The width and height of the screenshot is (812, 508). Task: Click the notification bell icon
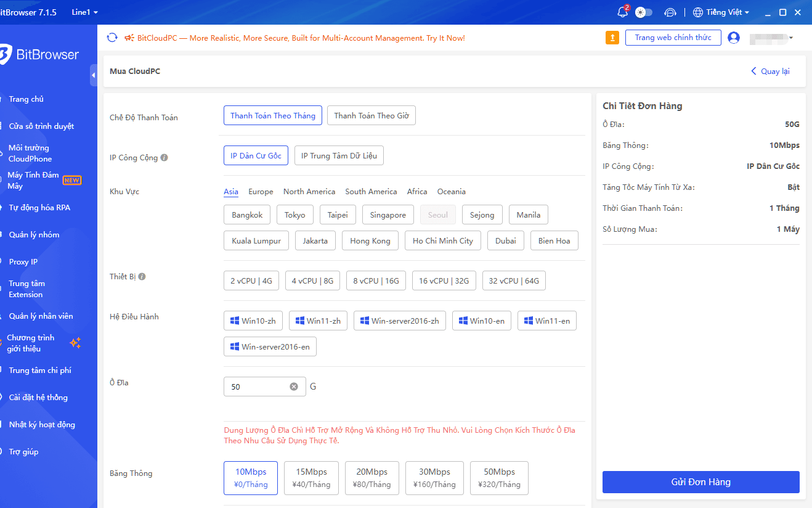622,12
